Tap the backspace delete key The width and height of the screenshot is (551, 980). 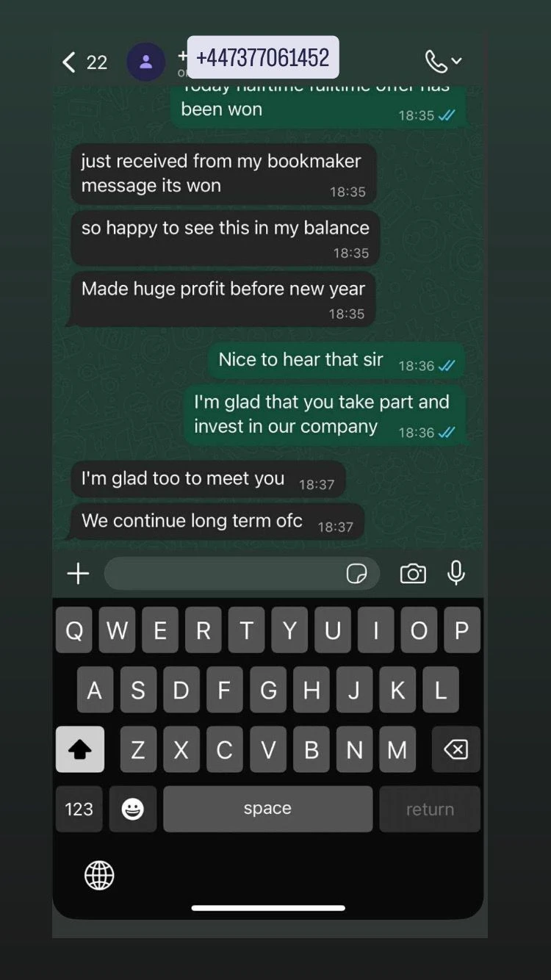tap(456, 749)
